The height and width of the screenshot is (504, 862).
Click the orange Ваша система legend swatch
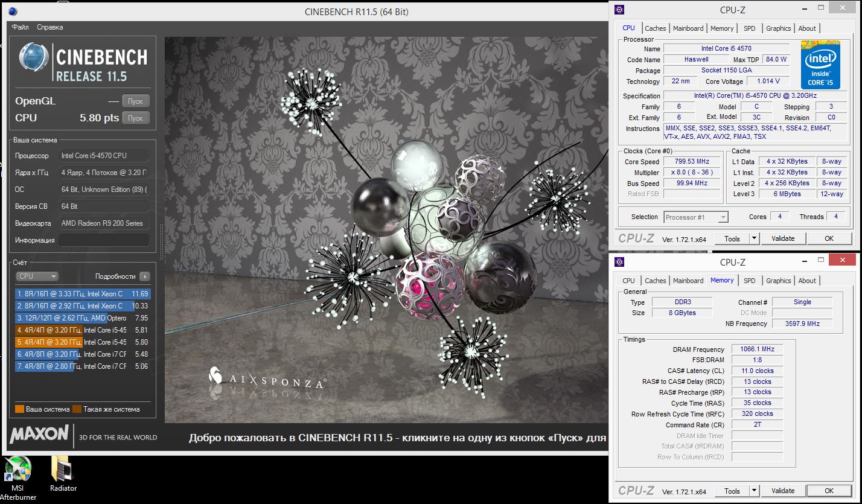tap(19, 409)
